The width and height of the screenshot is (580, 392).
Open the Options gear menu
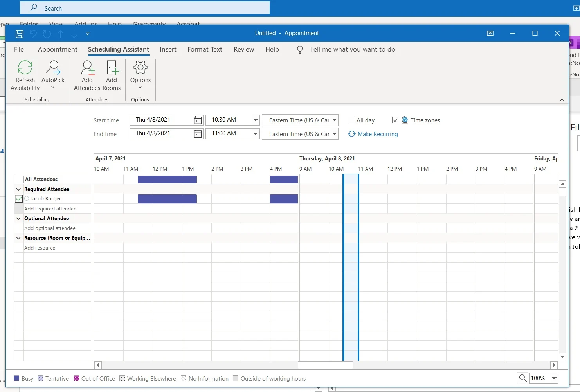(140, 68)
